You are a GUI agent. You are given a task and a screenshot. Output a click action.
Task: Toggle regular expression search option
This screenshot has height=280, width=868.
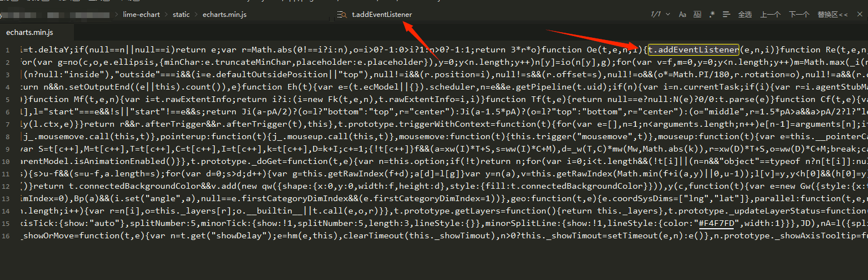712,14
